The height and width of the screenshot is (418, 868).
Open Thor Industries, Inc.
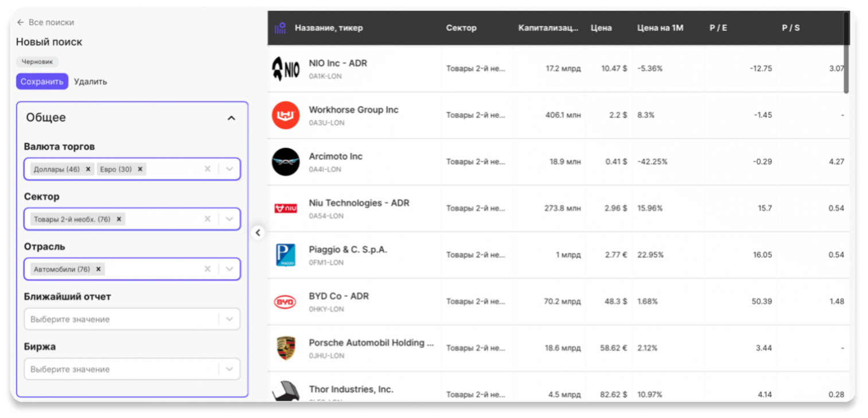click(x=351, y=389)
